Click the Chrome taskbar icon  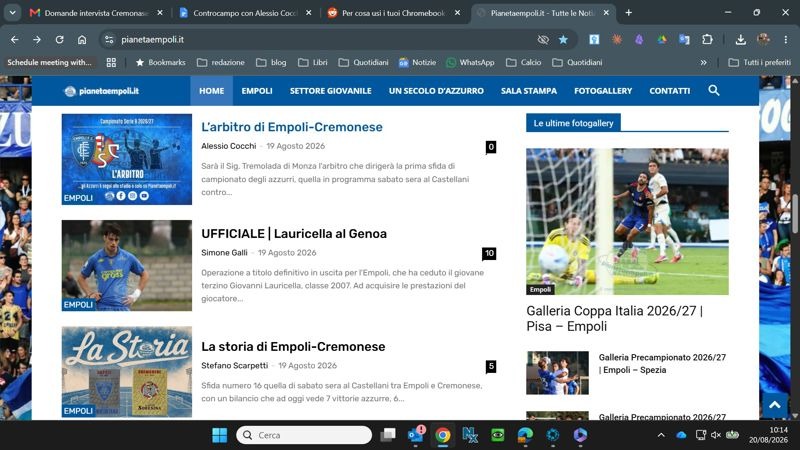[443, 435]
